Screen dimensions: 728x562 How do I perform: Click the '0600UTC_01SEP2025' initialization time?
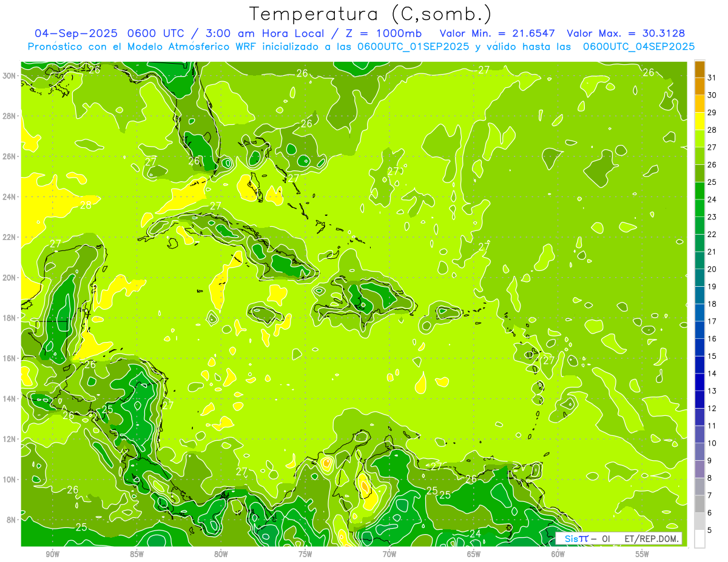coord(413,47)
